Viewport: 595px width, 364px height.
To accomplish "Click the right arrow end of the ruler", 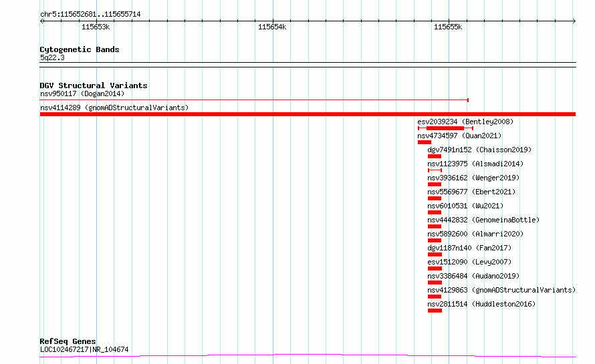I will point(574,21).
